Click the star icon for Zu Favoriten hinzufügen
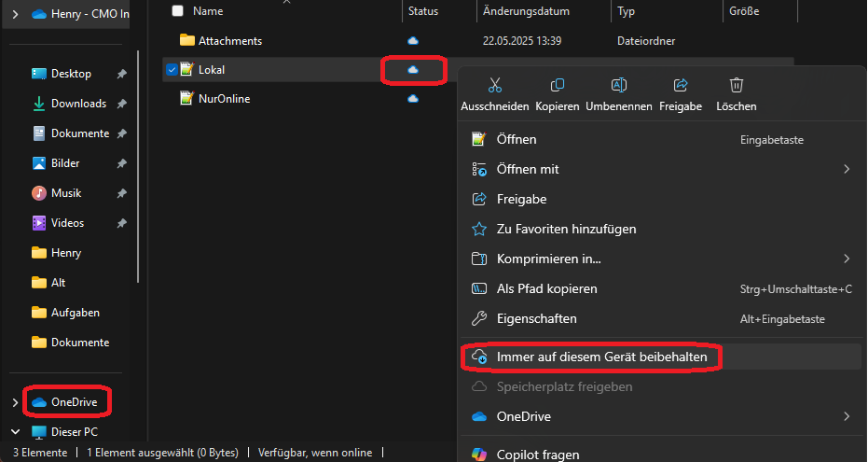The width and height of the screenshot is (868, 462). 479,229
